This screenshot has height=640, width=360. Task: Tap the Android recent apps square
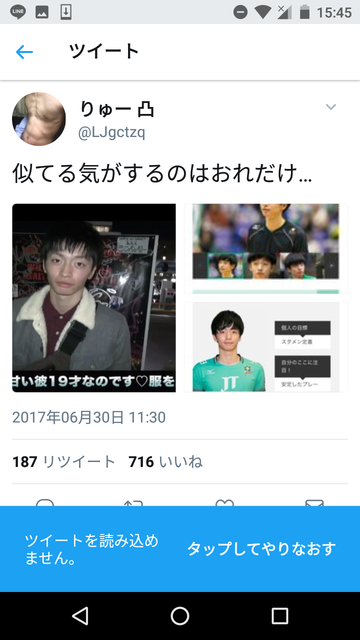click(x=280, y=616)
